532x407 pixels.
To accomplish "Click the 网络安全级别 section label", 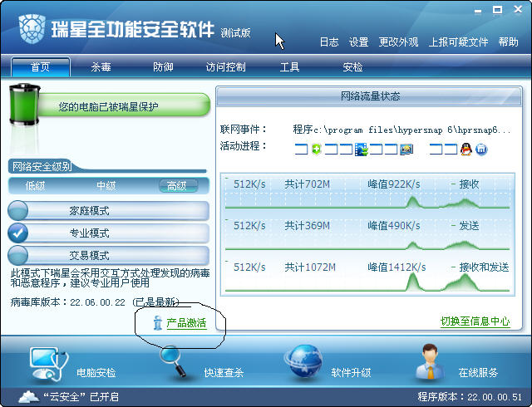I will pyautogui.click(x=42, y=166).
